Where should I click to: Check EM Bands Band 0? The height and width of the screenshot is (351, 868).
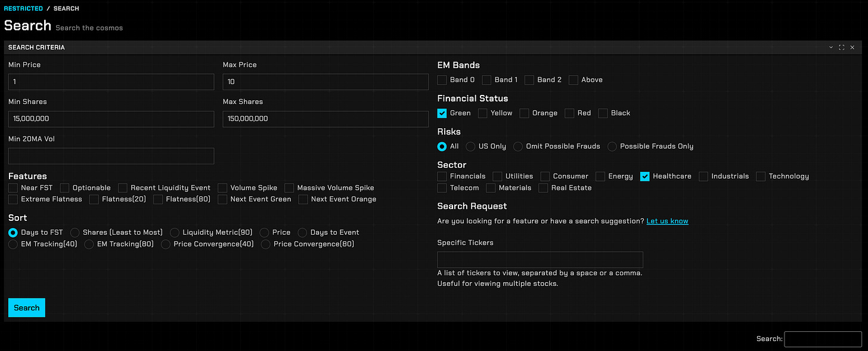[442, 80]
